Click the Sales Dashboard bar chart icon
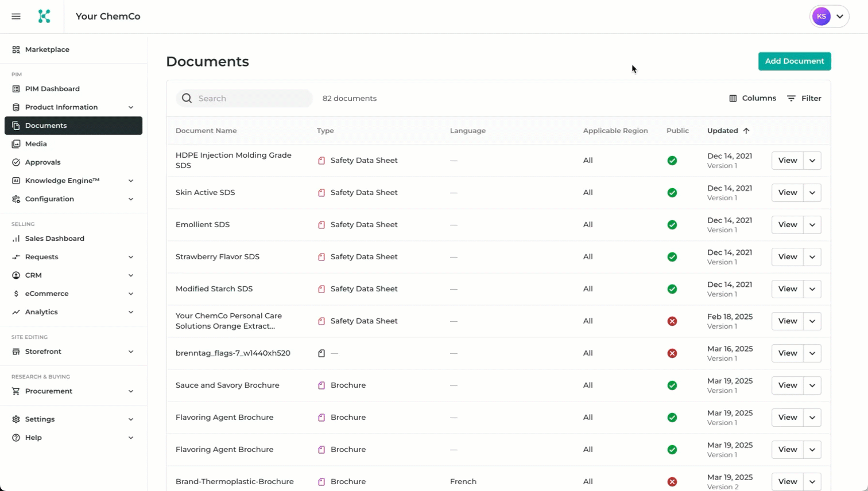 click(16, 239)
